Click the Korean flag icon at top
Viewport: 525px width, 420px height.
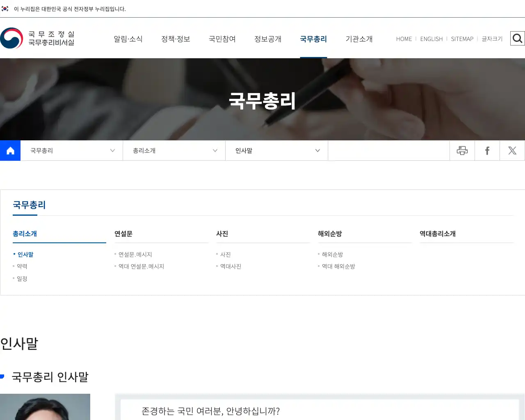tap(5, 9)
